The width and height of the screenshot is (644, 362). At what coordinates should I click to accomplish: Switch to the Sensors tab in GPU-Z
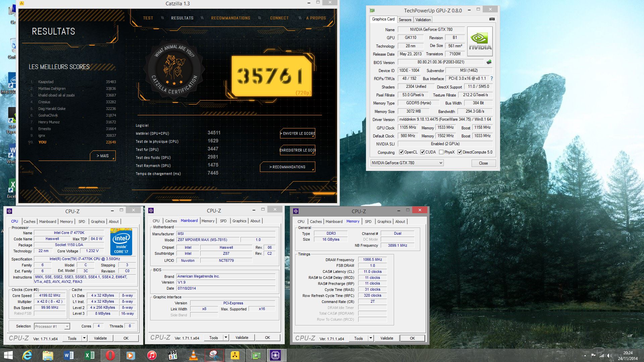tap(405, 20)
